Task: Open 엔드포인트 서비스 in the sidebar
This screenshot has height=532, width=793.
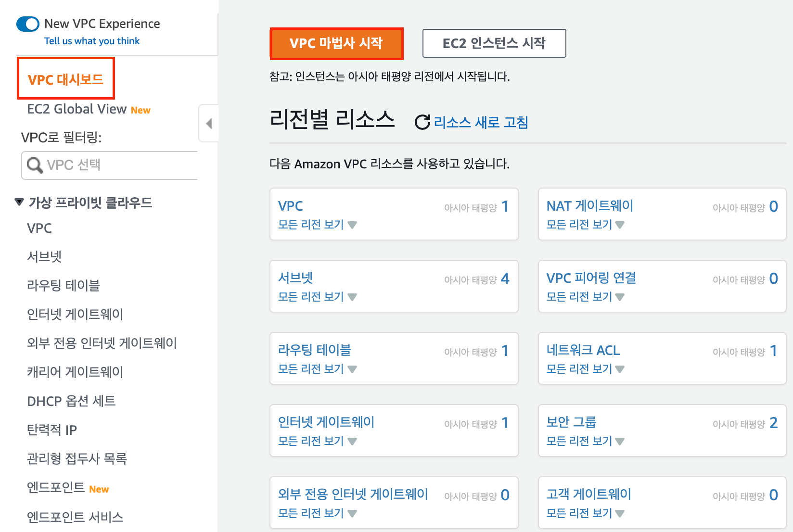Action: pos(75,517)
